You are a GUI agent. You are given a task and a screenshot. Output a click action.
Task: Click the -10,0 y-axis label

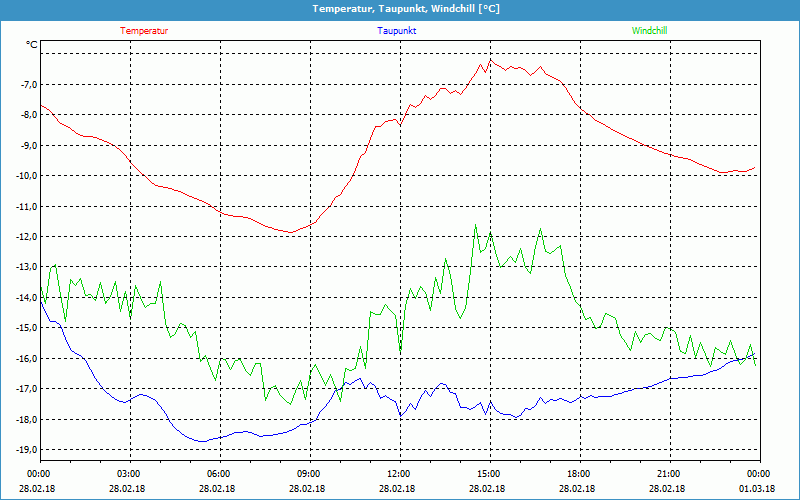[26, 176]
